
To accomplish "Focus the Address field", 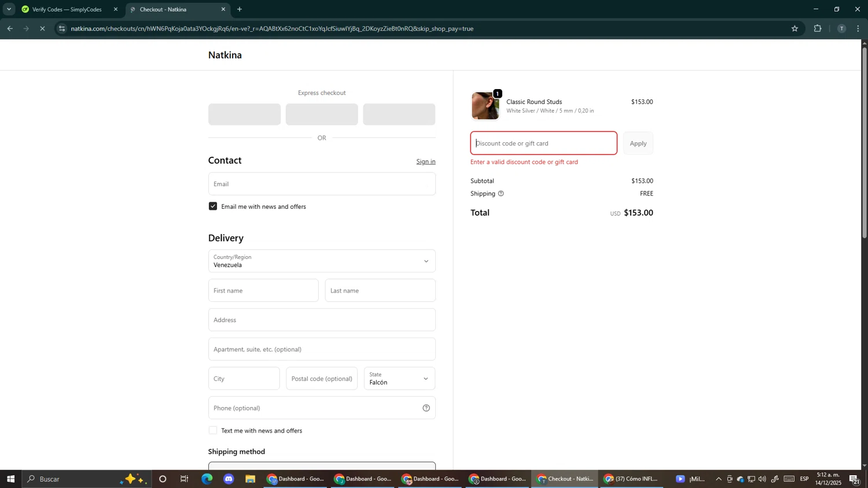I will [322, 320].
